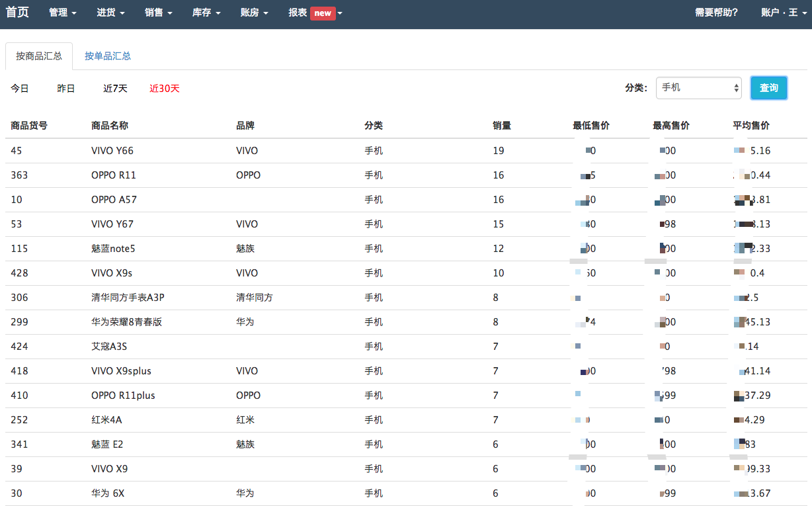Viewport: 812px width, 506px height.
Task: Click sales quantity 10 for VIVO X9s
Action: pos(499,273)
